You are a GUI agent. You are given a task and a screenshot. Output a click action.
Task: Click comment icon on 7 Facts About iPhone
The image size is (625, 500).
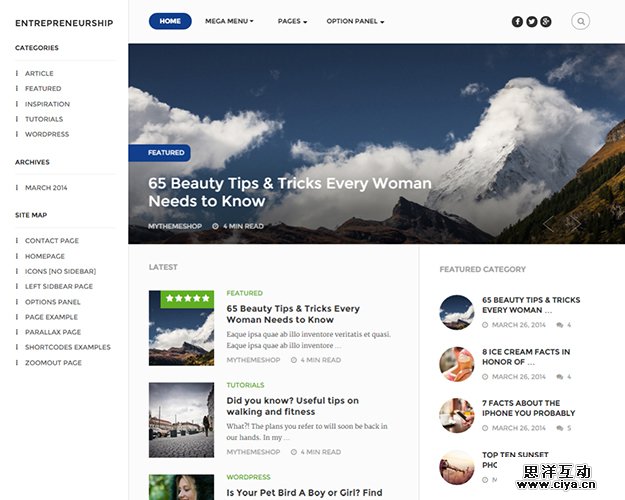[x=560, y=428]
